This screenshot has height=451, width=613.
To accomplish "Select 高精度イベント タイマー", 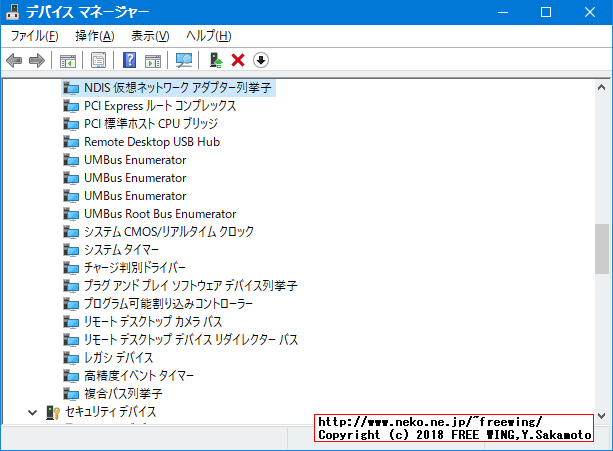I will coord(139,376).
